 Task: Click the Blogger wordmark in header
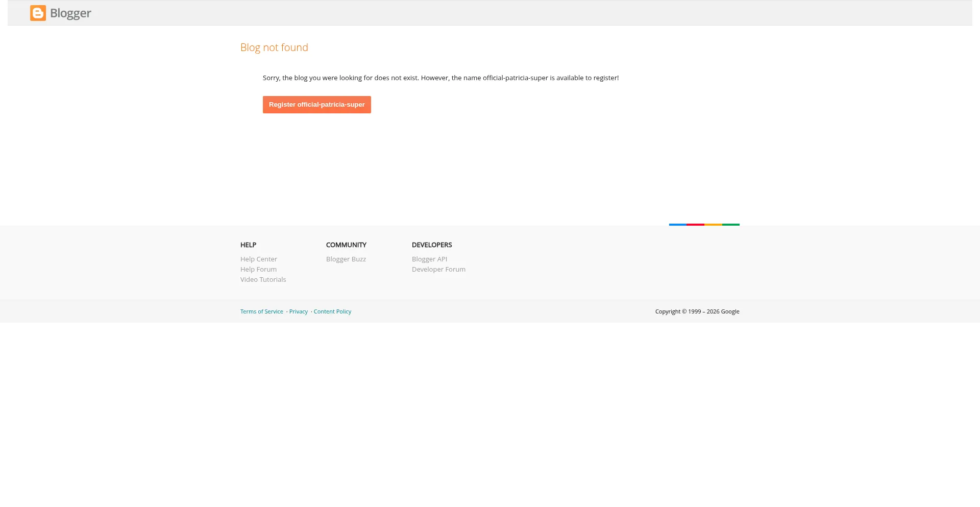click(x=70, y=13)
